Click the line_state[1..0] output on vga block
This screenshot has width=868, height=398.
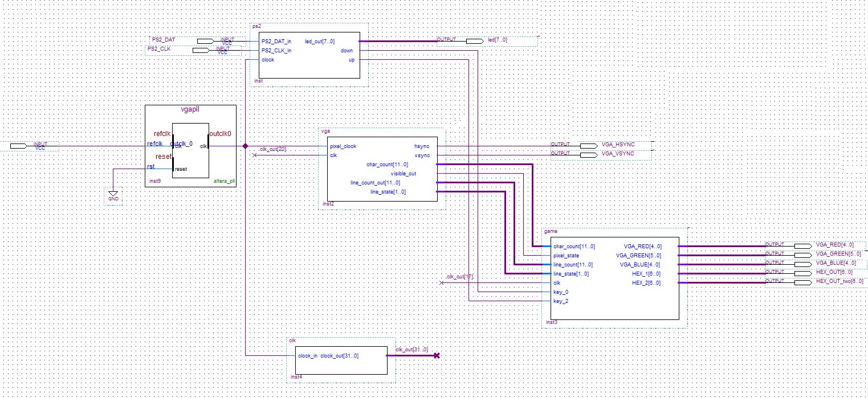coord(388,192)
